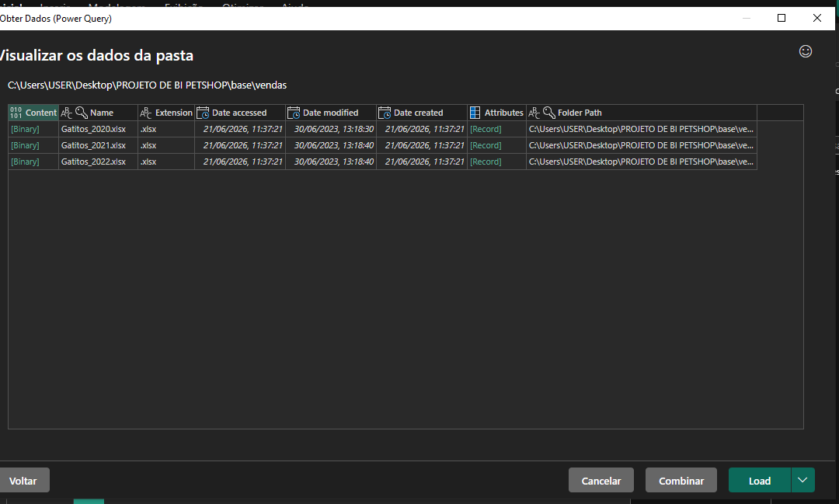Click the text type icon in Folder Path header
The image size is (839, 504).
(534, 113)
